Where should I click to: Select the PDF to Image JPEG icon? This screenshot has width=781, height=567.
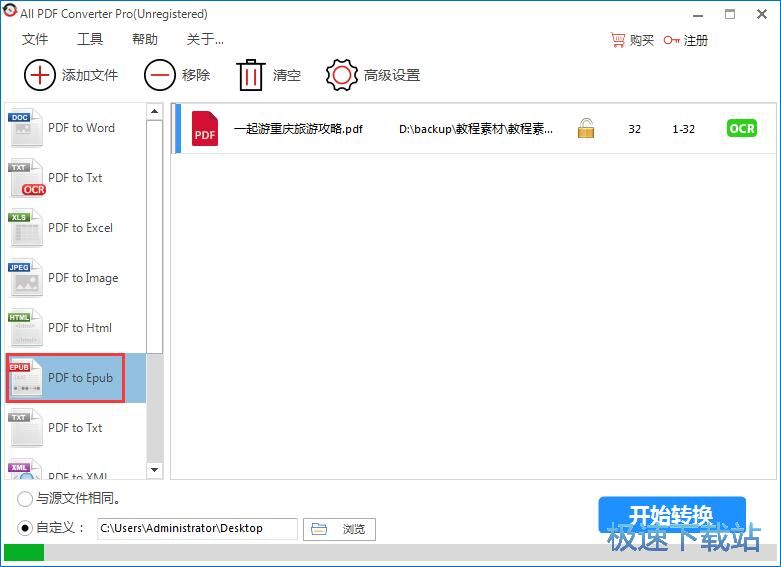click(25, 278)
